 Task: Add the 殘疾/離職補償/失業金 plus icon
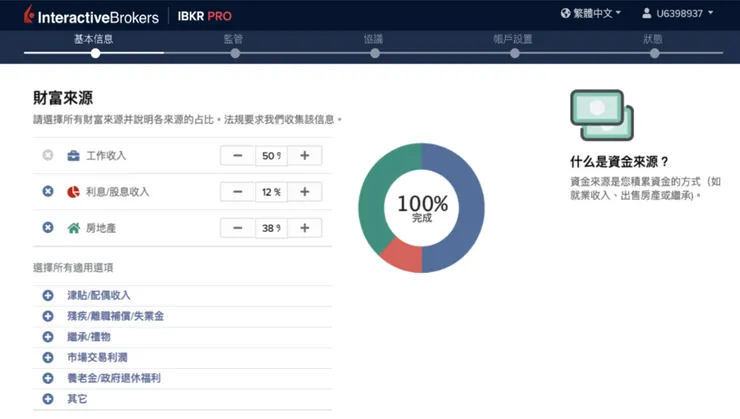pos(48,316)
